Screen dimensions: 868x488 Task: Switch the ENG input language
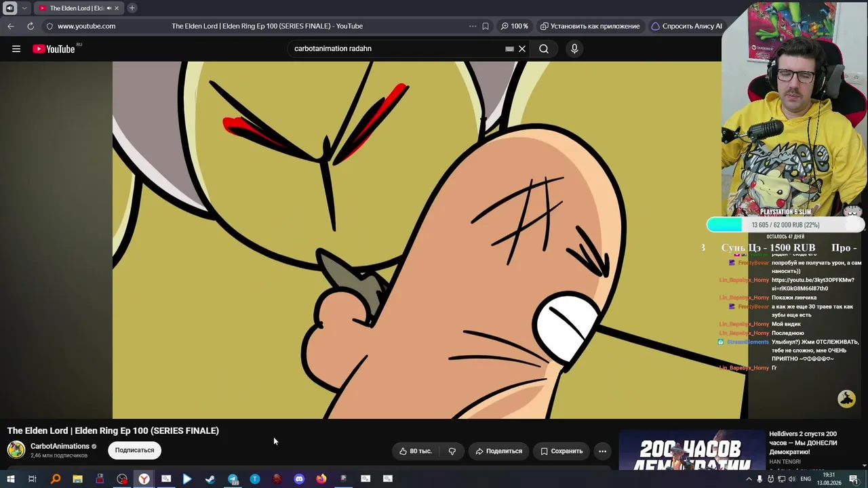(x=806, y=479)
